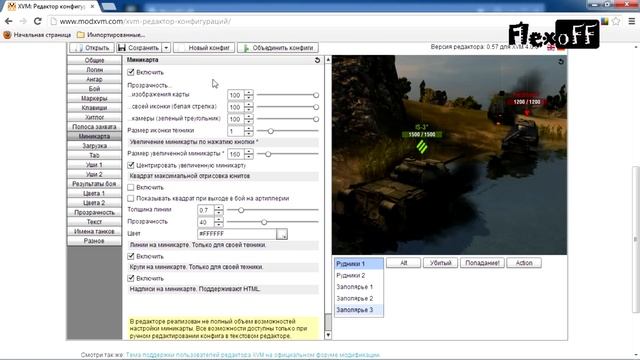640x360 pixels.
Task: Click the Открыть button
Action: pos(91,48)
